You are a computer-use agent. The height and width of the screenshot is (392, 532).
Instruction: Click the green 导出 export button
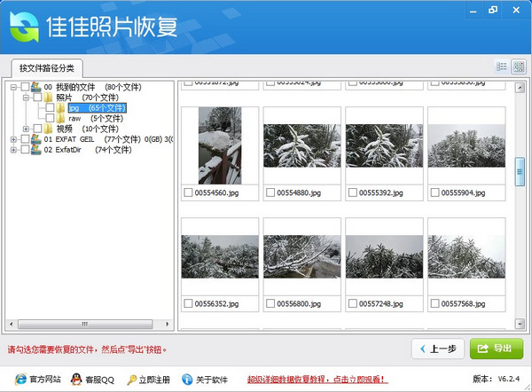click(x=497, y=349)
